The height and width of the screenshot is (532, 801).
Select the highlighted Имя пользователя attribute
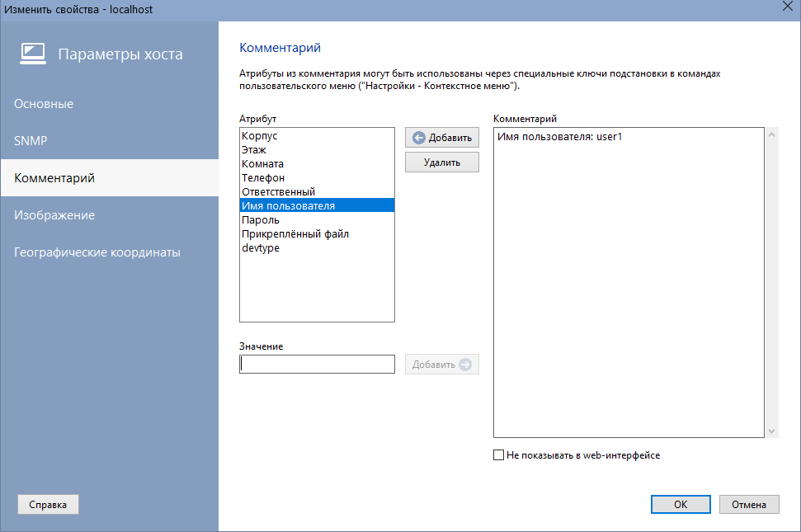(317, 205)
